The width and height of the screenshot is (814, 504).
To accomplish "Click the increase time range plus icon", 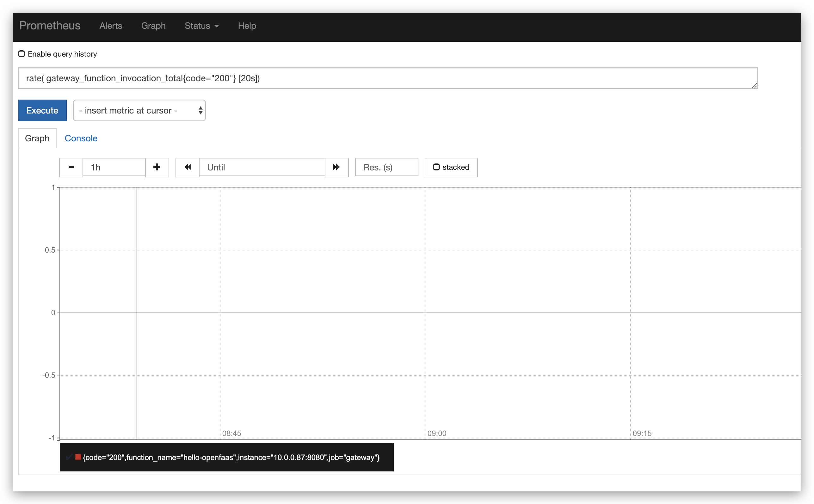I will tap(157, 167).
